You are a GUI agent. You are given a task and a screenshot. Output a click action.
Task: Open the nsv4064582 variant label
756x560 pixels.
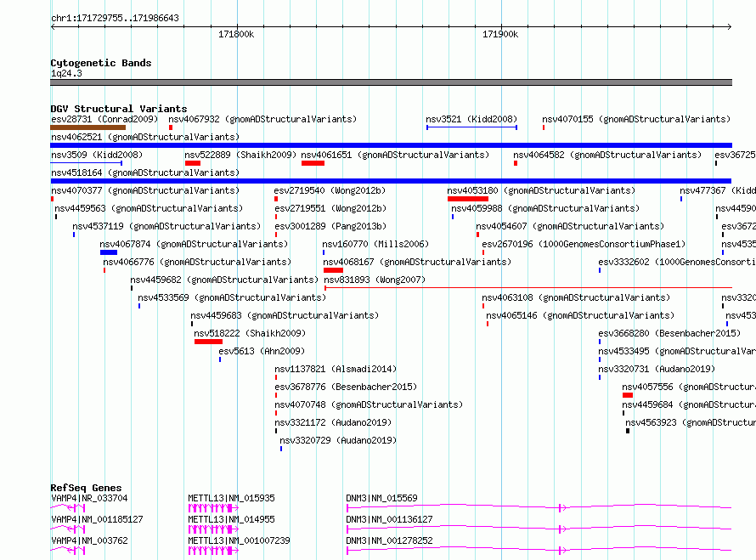point(607,155)
